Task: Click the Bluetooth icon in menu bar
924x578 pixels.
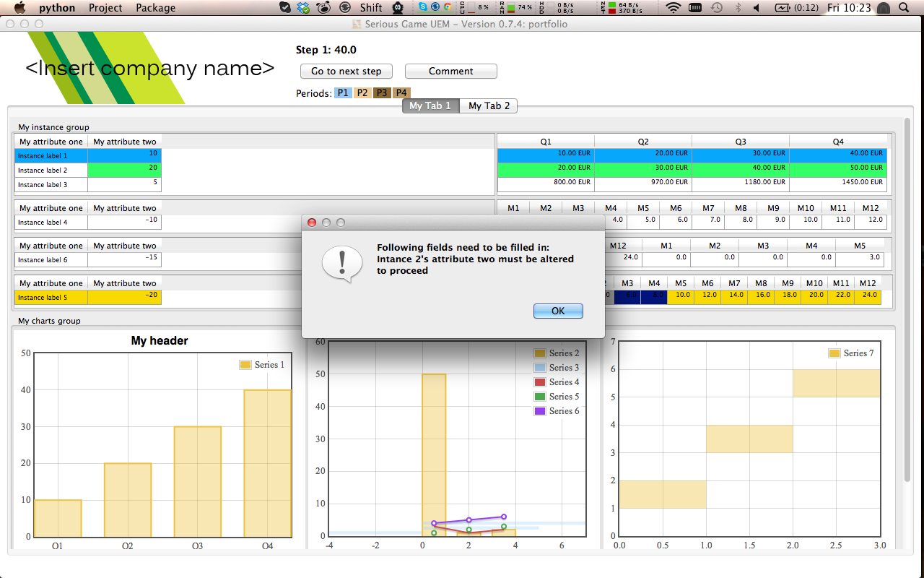Action: coord(737,8)
